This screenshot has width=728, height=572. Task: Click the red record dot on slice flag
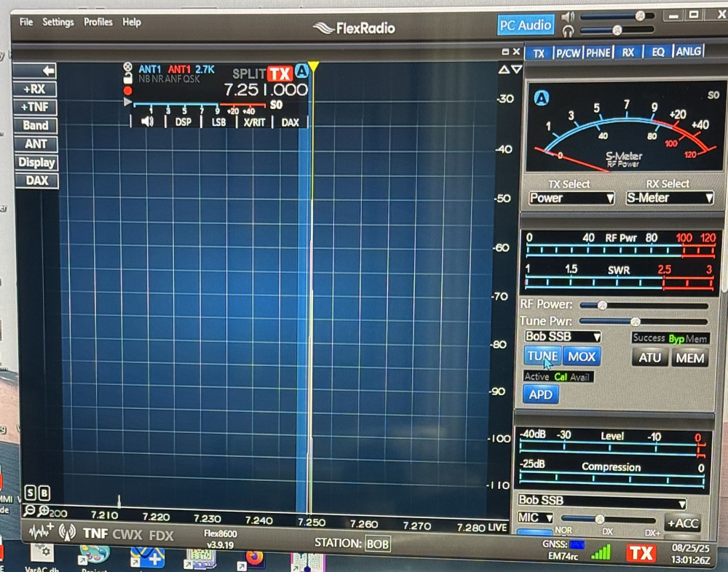click(x=127, y=90)
